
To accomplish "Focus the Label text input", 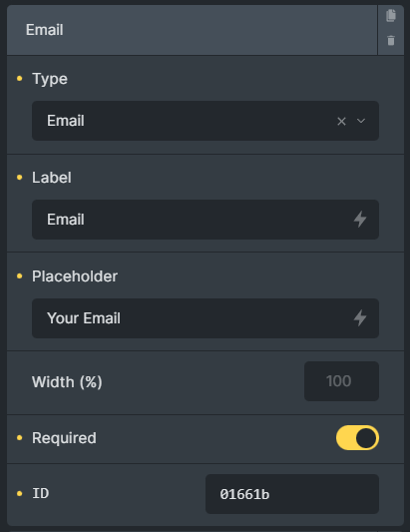I will coord(205,220).
